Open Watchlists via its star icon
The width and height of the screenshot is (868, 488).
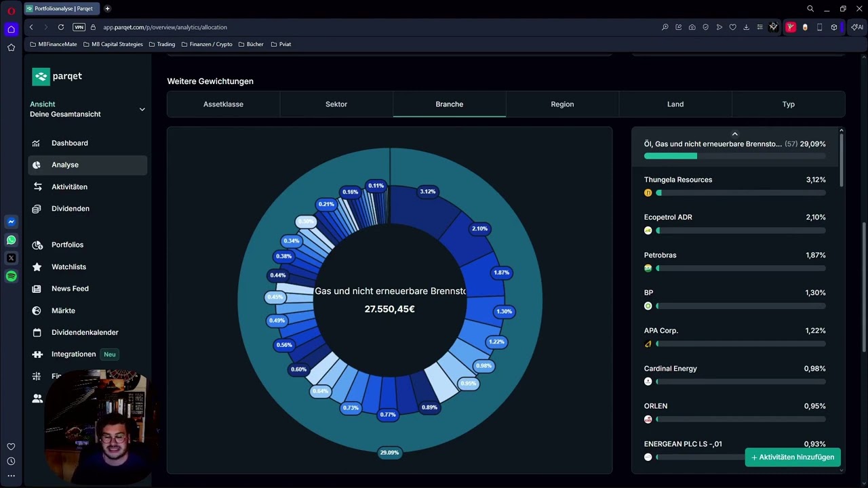pos(37,267)
